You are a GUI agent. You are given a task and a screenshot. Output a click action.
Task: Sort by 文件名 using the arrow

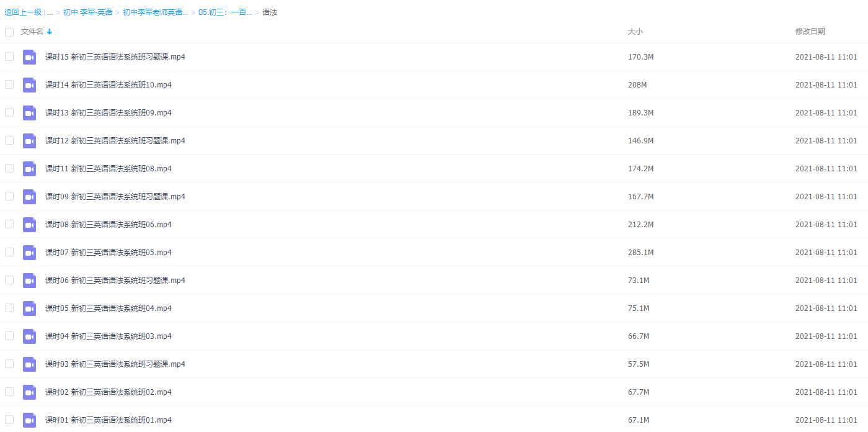click(x=50, y=32)
